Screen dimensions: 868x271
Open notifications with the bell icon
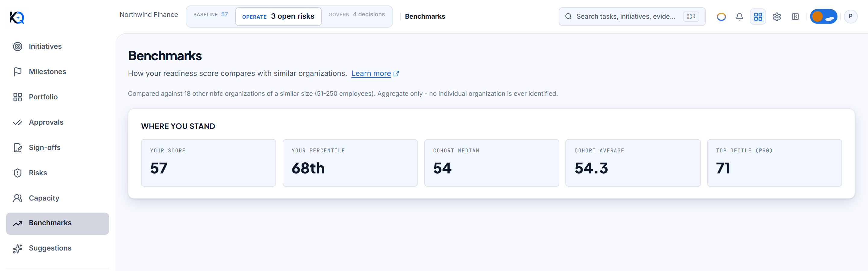739,17
